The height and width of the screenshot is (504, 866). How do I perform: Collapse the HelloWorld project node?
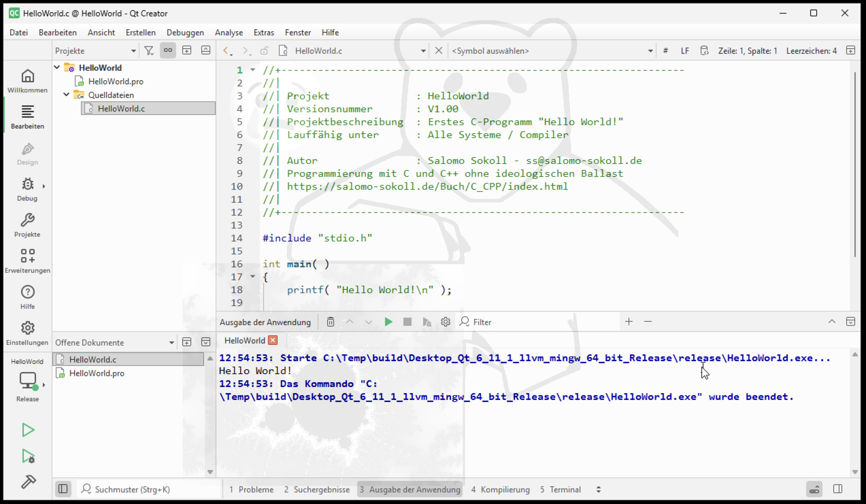pos(57,68)
